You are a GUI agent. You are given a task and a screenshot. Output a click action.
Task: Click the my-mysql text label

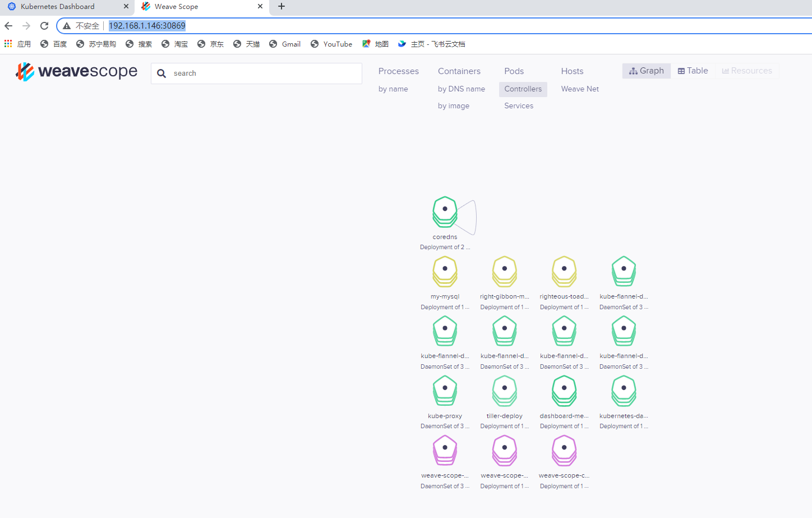click(445, 296)
